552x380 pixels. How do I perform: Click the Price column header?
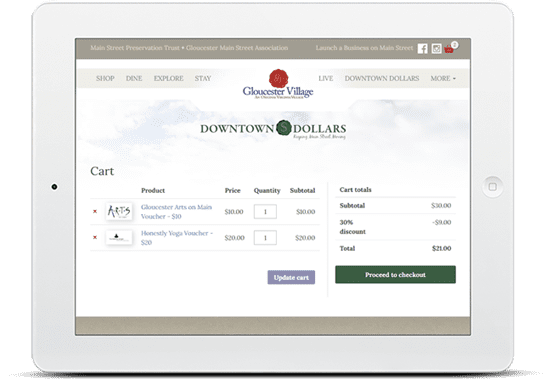233,191
